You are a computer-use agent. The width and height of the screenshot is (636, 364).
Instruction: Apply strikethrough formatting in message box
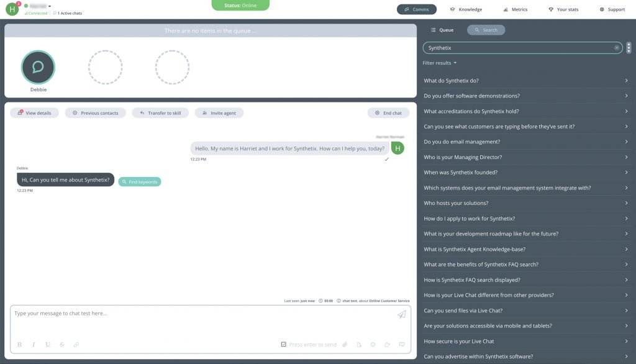61,345
